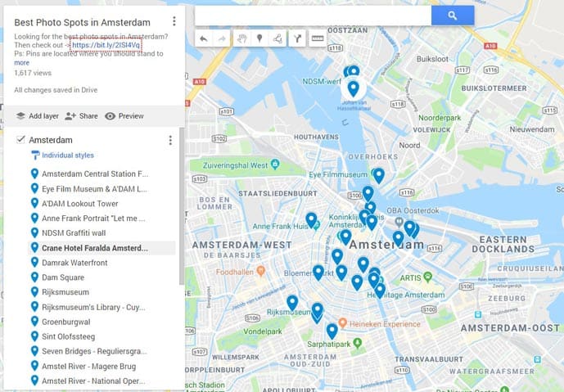Click the Heineken Experience orange marker

click(x=342, y=322)
